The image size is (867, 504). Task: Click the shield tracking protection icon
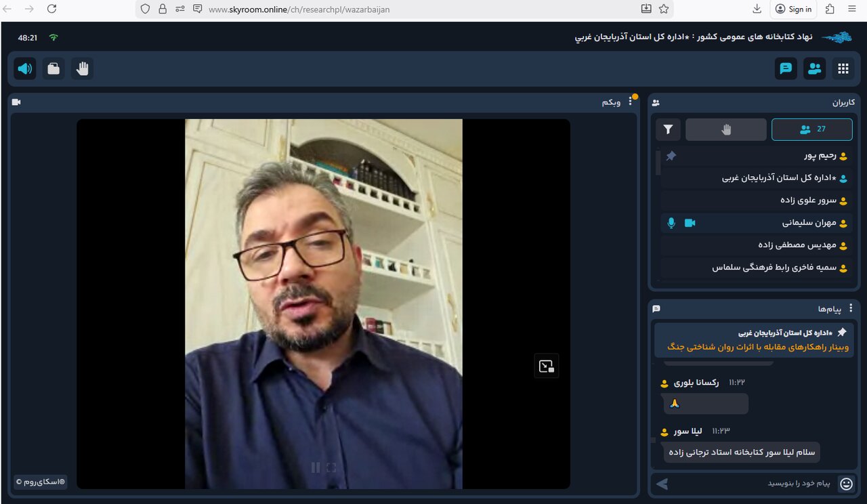[x=145, y=9]
